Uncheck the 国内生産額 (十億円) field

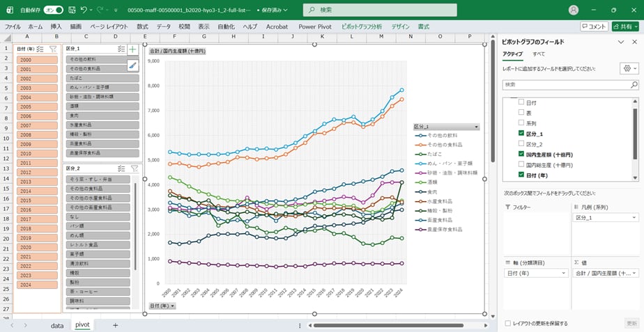tap(521, 154)
